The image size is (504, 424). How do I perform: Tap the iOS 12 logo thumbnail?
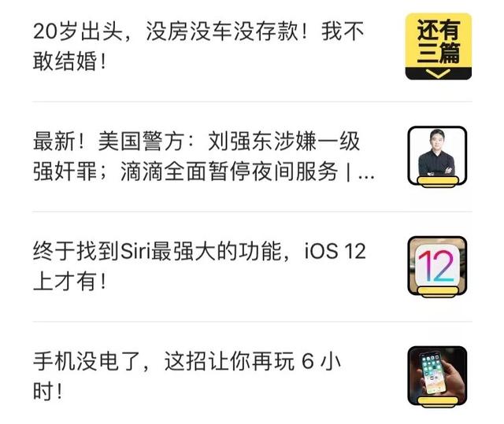point(438,266)
